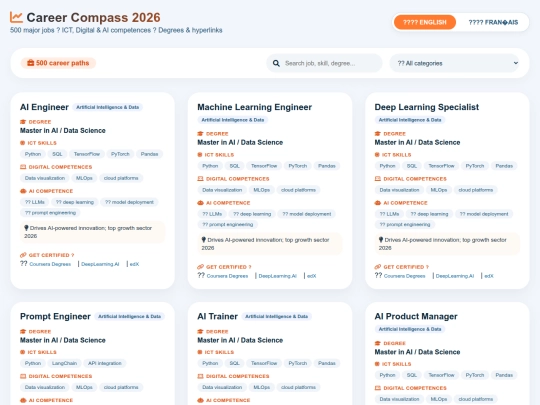The image size is (540, 405).
Task: Click Machine Learning Engineer's category badge
Action: [233, 120]
